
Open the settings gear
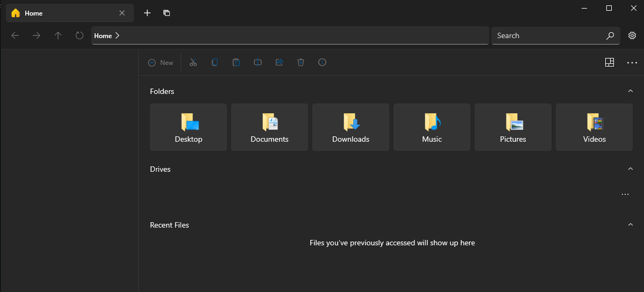pos(632,35)
